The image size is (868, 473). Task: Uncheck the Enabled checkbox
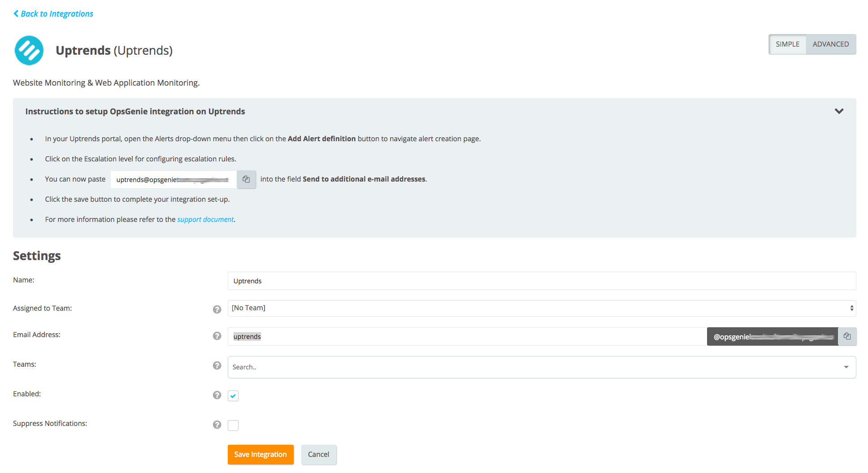pos(233,396)
